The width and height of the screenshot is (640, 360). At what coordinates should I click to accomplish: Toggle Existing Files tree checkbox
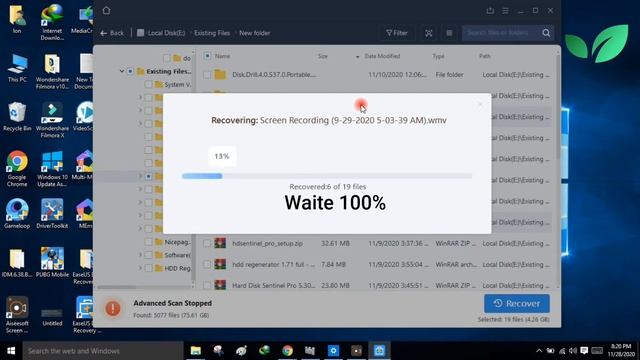coord(130,71)
